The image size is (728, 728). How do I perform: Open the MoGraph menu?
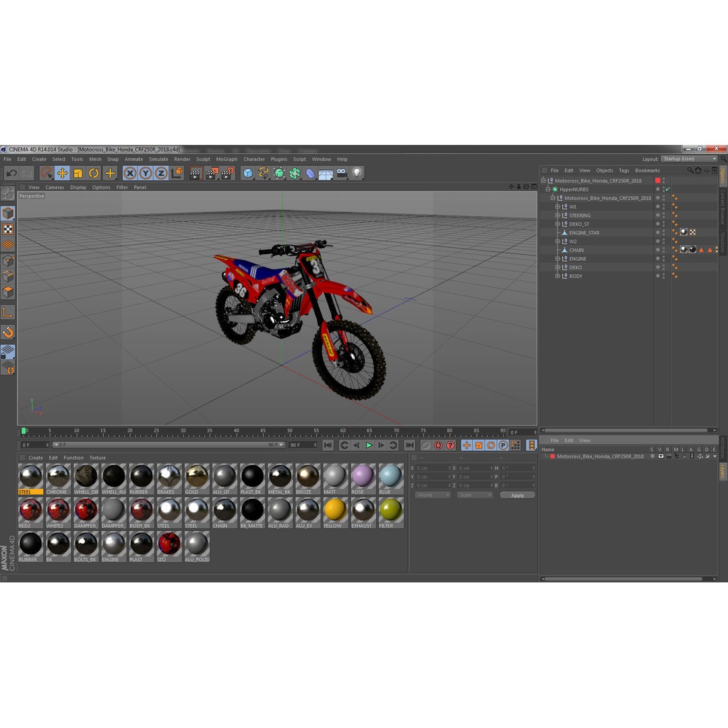tap(226, 159)
